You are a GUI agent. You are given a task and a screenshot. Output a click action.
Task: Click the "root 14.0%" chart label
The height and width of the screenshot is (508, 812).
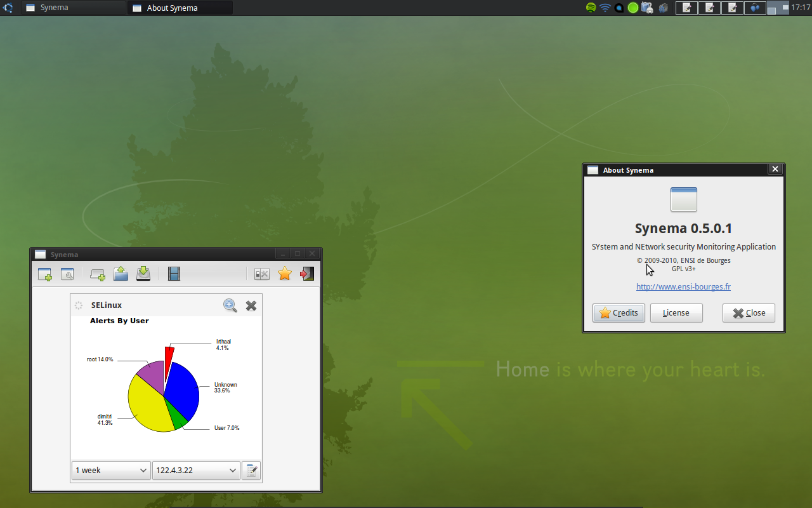pyautogui.click(x=100, y=359)
